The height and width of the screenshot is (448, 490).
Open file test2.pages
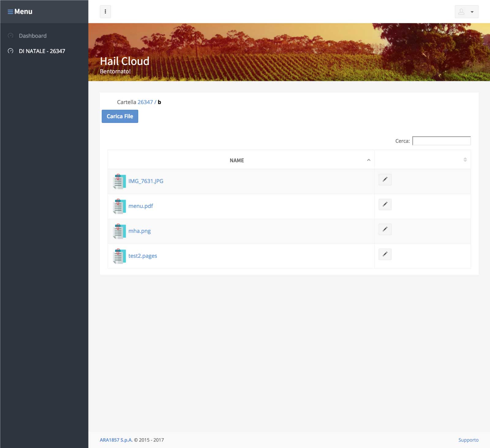coord(142,256)
